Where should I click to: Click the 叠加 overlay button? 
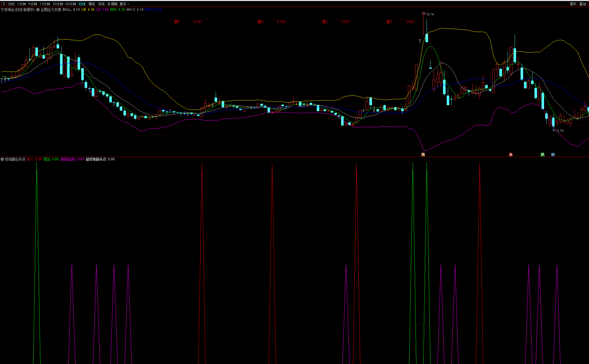pyautogui.click(x=583, y=4)
